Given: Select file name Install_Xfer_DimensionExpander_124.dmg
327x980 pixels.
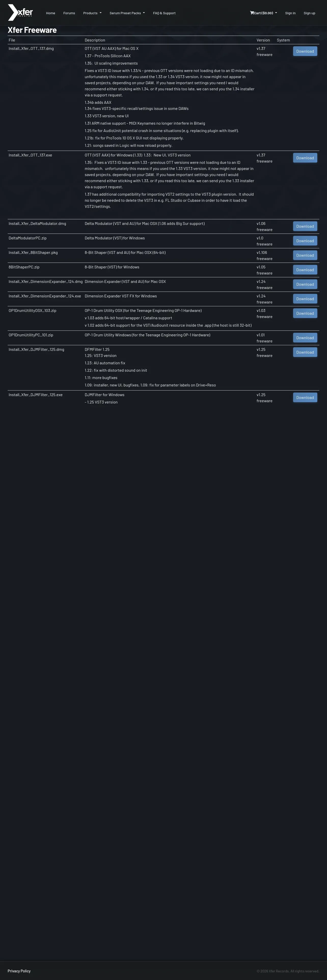Looking at the screenshot, I should tap(46, 281).
